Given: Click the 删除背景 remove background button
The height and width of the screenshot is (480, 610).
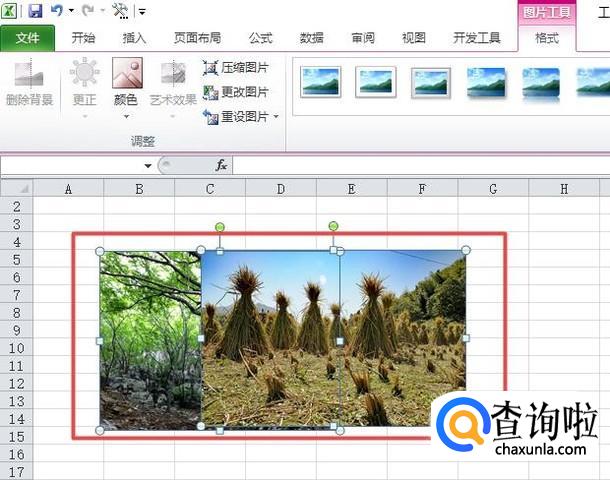Looking at the screenshot, I should click(x=30, y=84).
